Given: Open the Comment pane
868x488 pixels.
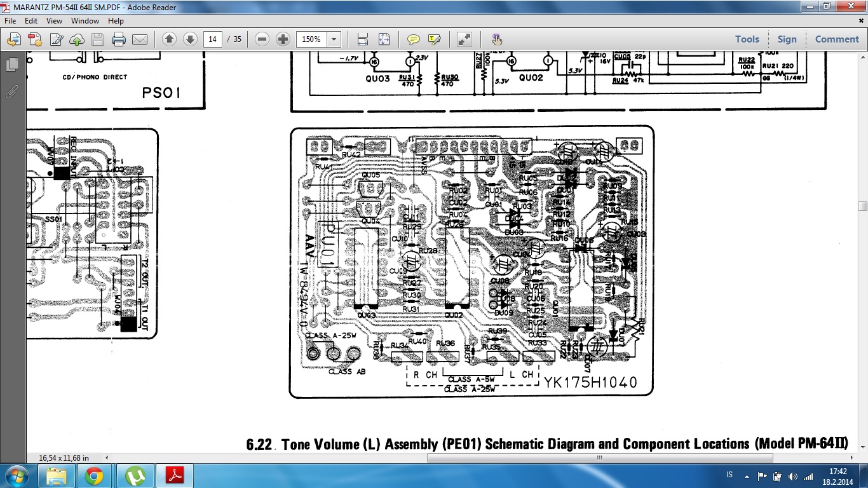Looking at the screenshot, I should pos(837,39).
